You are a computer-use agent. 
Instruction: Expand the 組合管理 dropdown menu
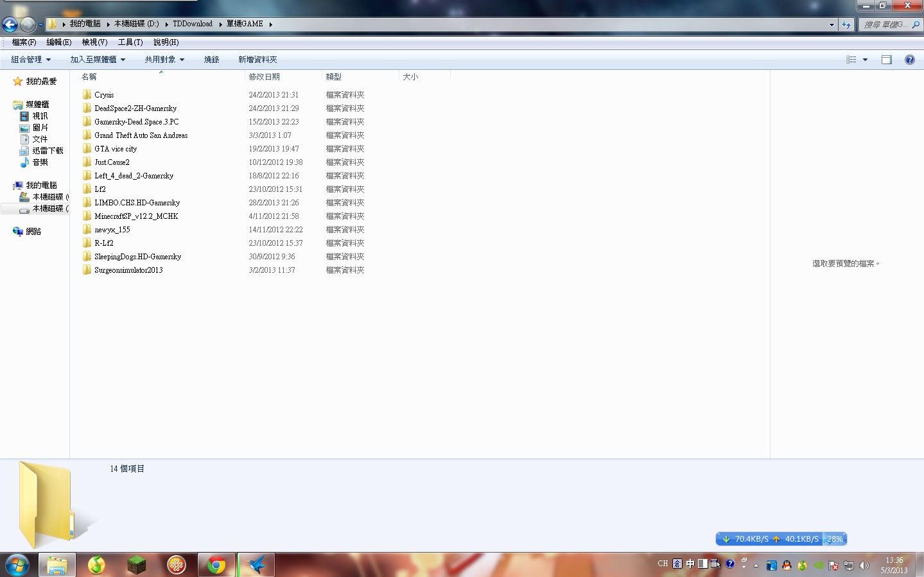pos(31,60)
